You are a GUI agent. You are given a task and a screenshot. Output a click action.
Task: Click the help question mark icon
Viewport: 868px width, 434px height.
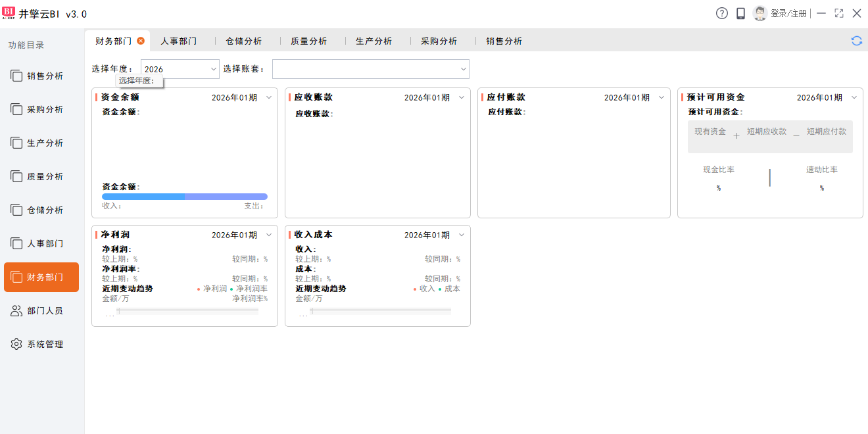[722, 13]
